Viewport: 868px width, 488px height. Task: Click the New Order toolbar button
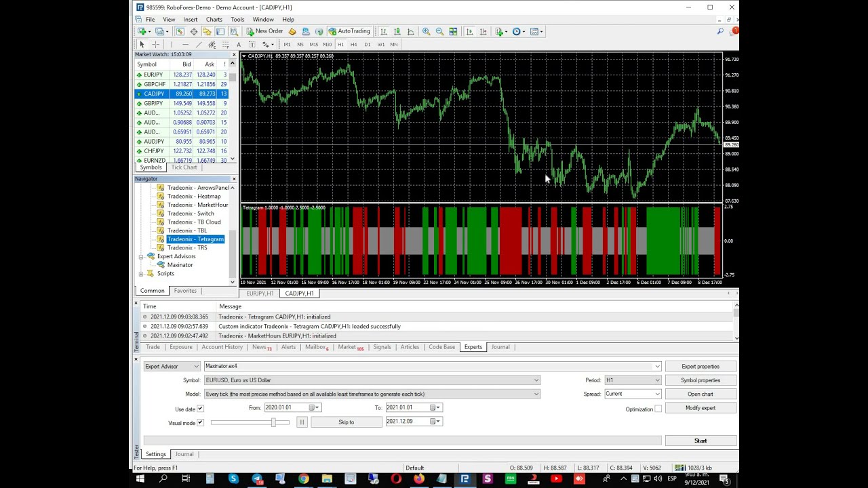pos(264,31)
